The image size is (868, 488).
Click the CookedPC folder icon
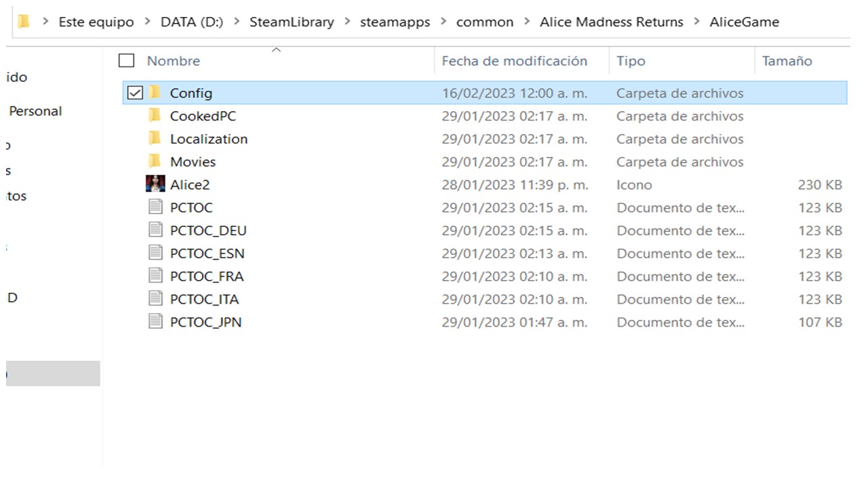pos(155,116)
